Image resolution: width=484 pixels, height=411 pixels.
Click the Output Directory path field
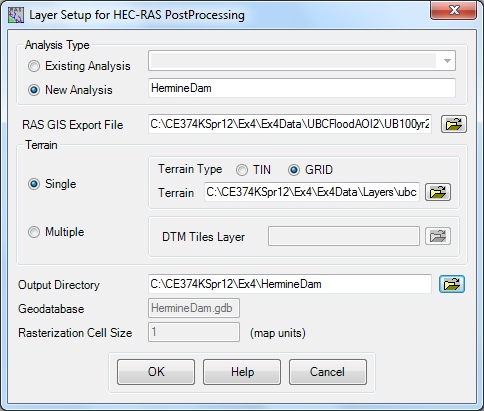click(x=290, y=284)
